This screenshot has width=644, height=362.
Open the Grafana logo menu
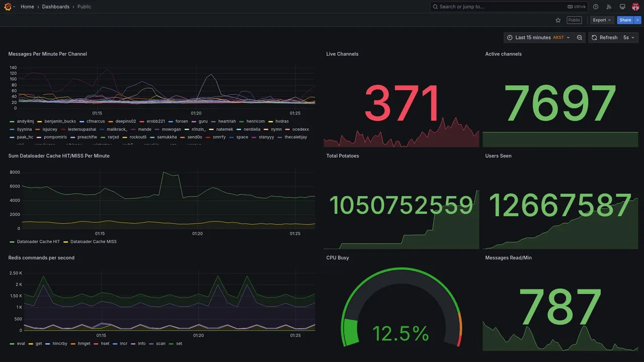click(x=8, y=7)
